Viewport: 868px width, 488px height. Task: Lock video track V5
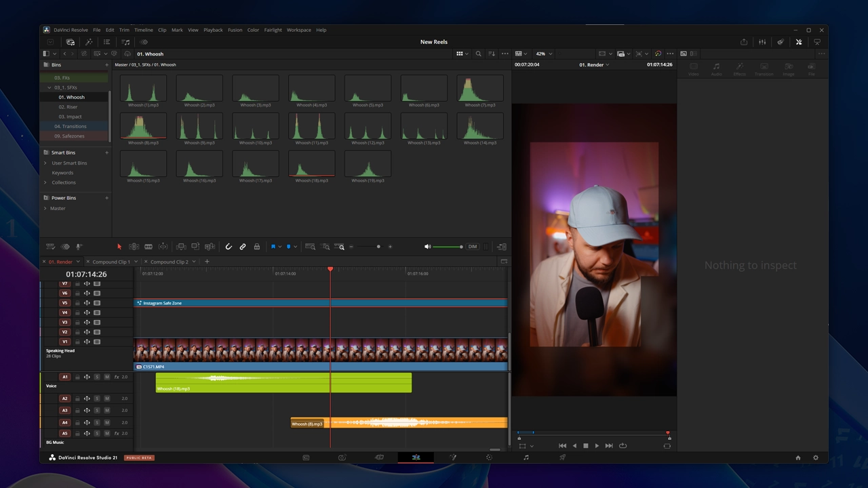pos(77,303)
